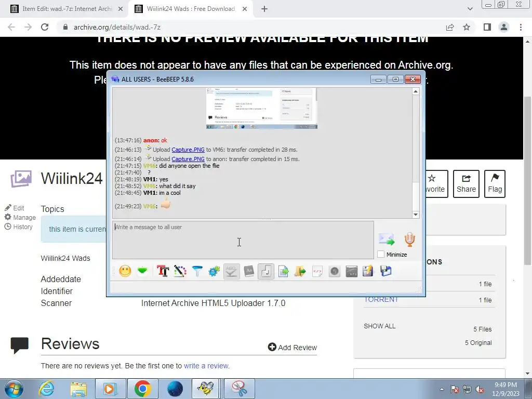Close the 'Item Edit: wad.-7z' tab
Image resolution: width=532 pixels, height=399 pixels.
coord(121,9)
